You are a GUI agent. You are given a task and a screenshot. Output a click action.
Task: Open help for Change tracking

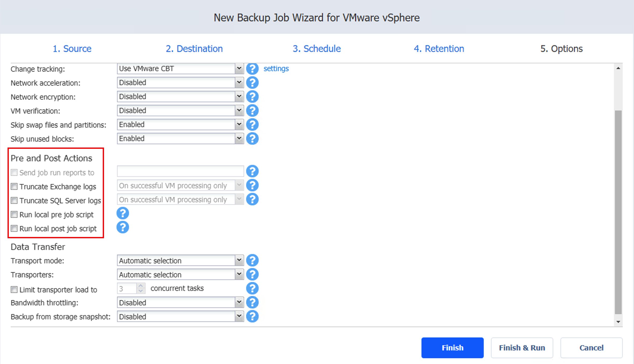coord(252,69)
